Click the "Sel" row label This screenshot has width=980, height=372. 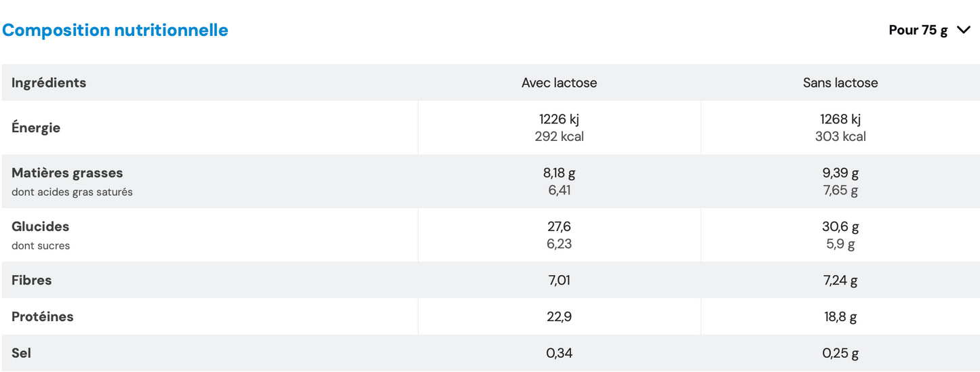pos(22,353)
